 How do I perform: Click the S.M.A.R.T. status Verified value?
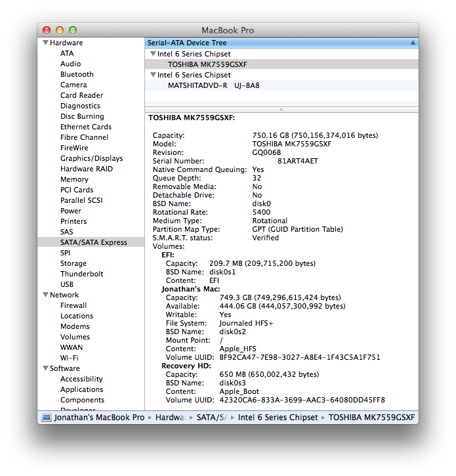coord(265,238)
